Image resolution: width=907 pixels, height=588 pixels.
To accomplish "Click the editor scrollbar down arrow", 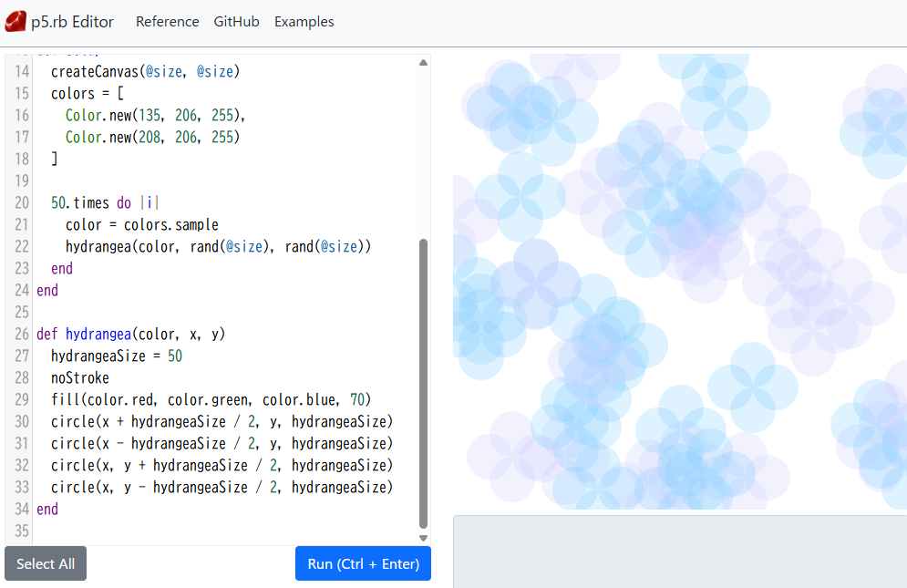I will (424, 538).
